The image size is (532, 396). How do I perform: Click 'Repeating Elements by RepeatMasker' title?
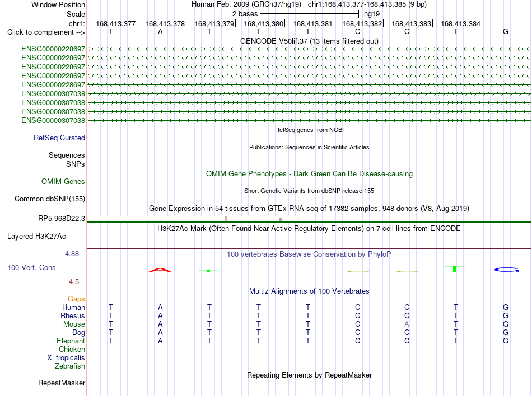(x=310, y=375)
